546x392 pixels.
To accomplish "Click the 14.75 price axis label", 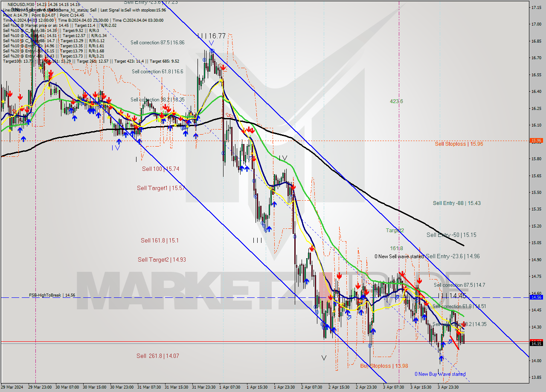I will coord(537,276).
